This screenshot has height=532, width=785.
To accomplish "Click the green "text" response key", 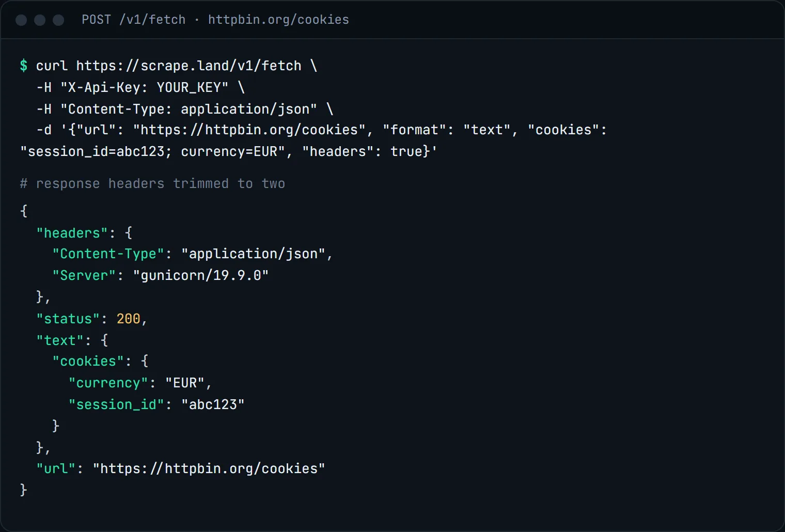I will click(60, 340).
